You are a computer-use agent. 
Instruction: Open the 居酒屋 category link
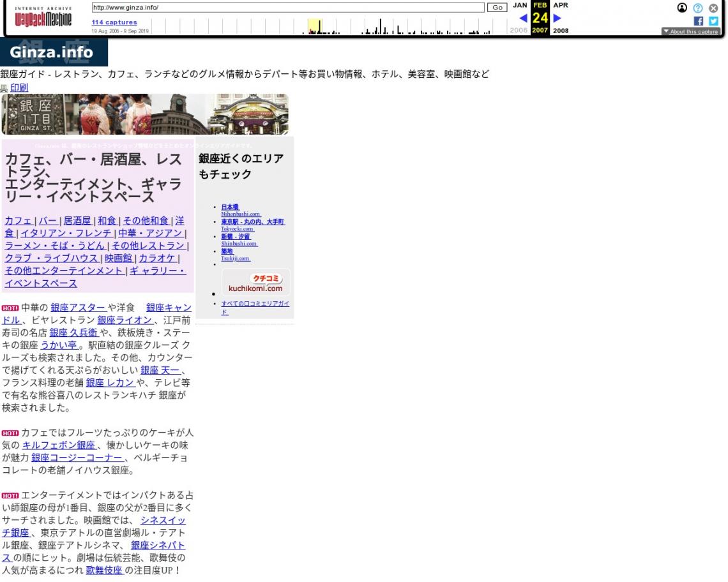77,221
